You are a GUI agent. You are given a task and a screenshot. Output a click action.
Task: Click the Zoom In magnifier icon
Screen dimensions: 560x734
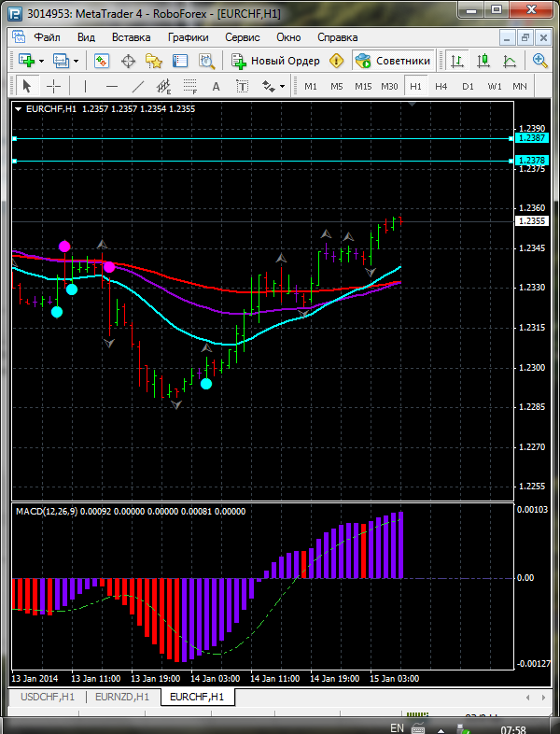point(539,61)
